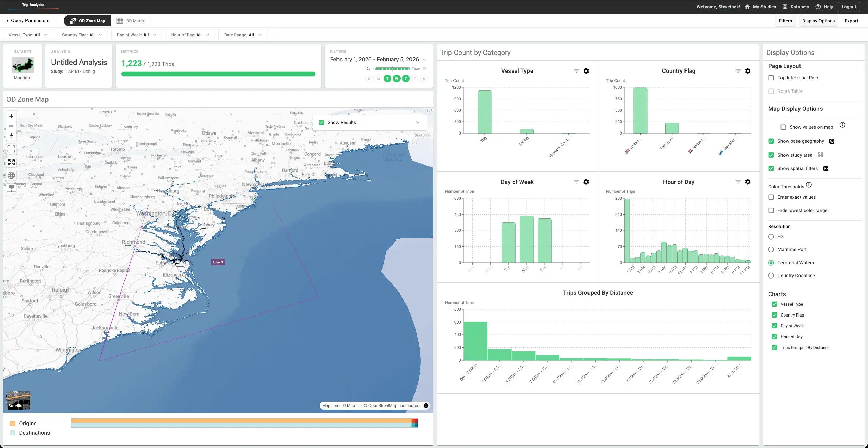
Task: Select the Maritime Port resolution option
Action: click(771, 249)
